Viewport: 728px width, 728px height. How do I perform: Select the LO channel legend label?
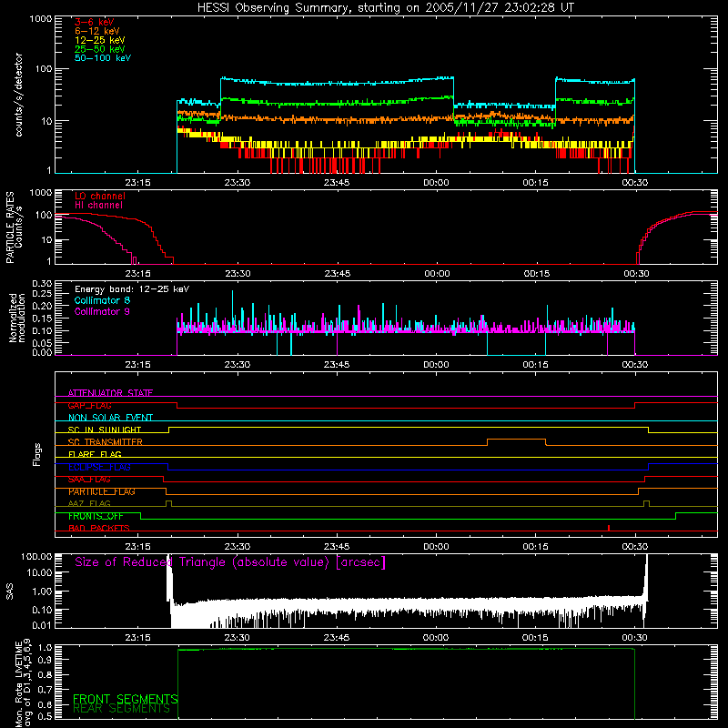[x=100, y=196]
